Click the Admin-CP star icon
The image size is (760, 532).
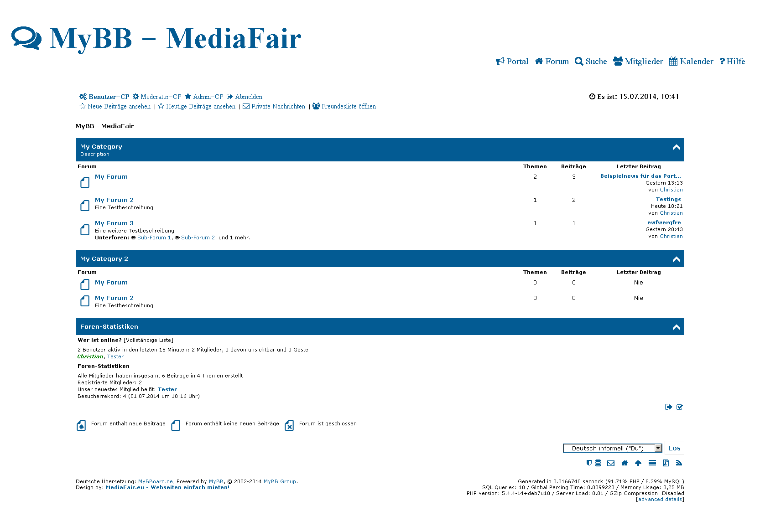coord(188,97)
